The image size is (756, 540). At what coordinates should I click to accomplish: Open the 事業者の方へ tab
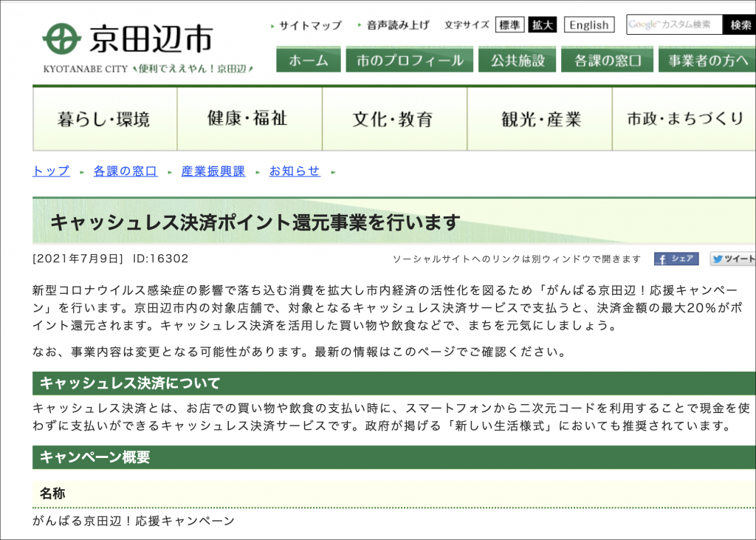pos(707,61)
